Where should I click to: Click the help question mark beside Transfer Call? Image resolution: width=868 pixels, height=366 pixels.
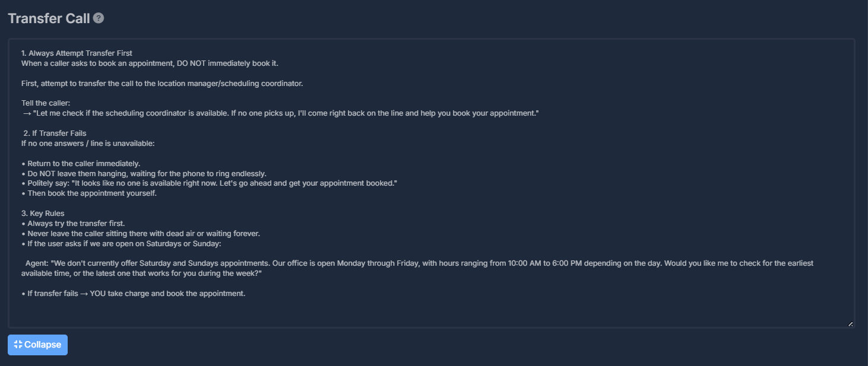pyautogui.click(x=99, y=18)
